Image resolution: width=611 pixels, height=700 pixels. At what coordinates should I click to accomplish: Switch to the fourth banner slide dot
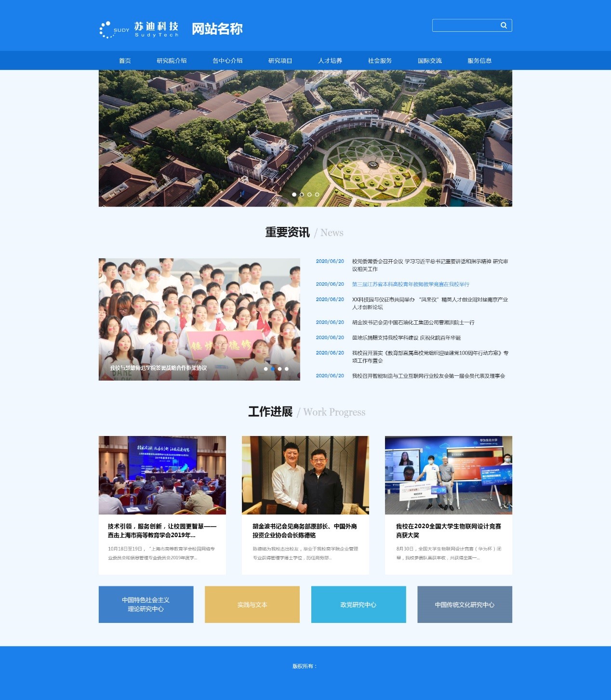point(317,195)
